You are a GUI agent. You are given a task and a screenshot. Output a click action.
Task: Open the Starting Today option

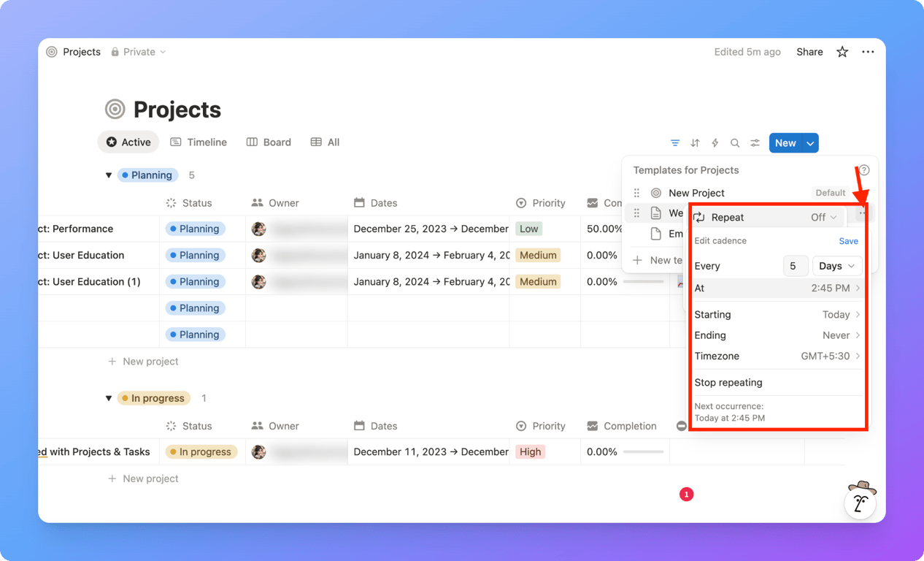pyautogui.click(x=777, y=315)
